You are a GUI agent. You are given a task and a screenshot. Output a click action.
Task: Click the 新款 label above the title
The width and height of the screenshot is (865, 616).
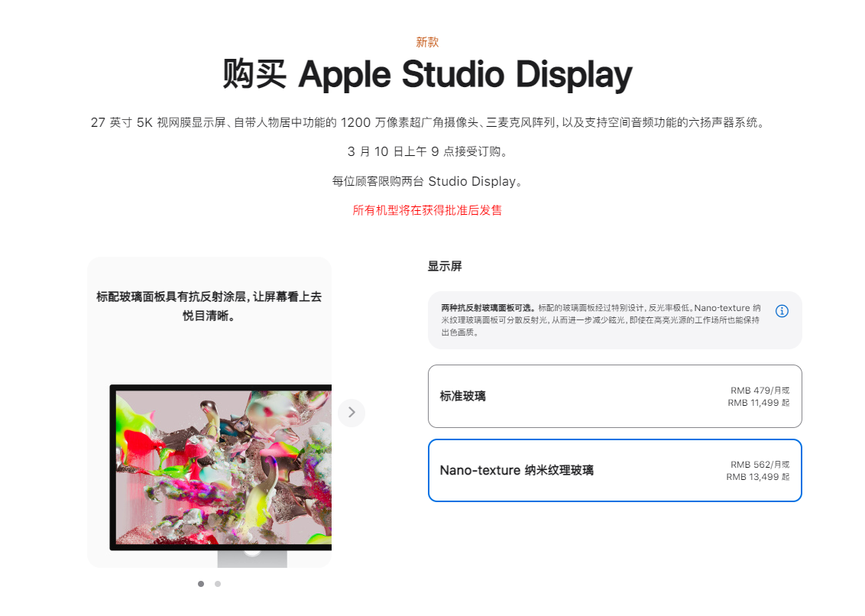click(428, 42)
